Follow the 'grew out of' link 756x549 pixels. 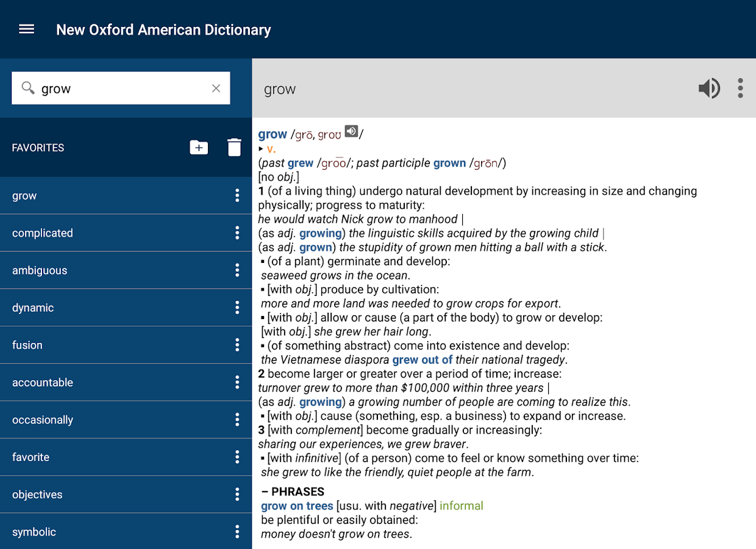[x=423, y=359]
